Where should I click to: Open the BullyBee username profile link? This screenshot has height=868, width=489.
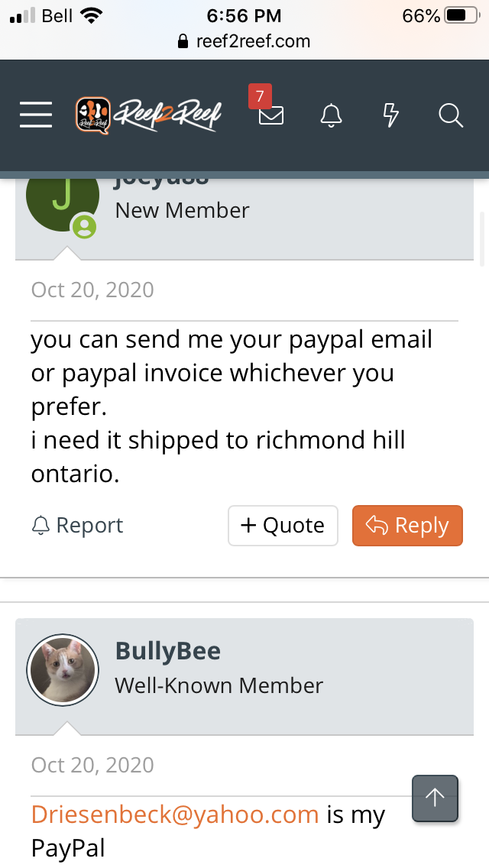[x=168, y=651]
